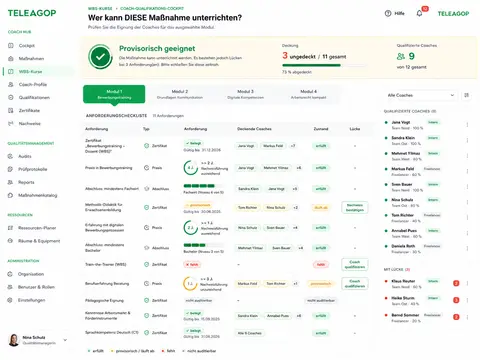
Task: Click the notification bell icon
Action: 419,13
